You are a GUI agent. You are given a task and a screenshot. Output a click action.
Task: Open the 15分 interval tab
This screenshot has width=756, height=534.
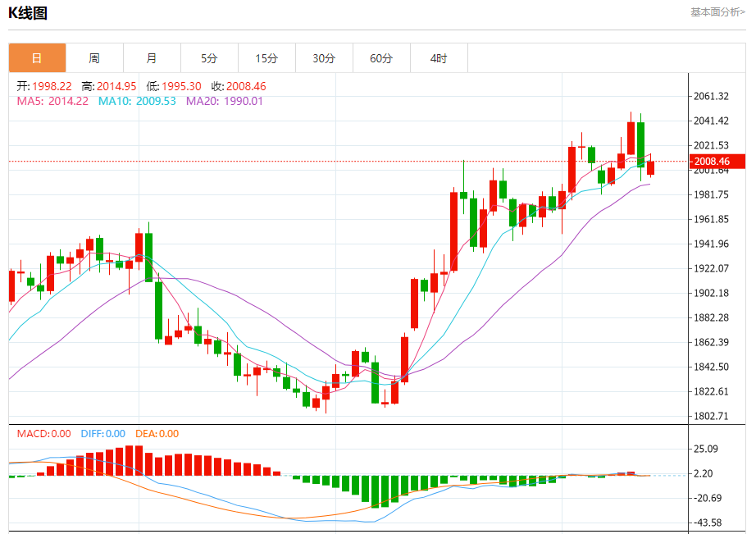(266, 58)
